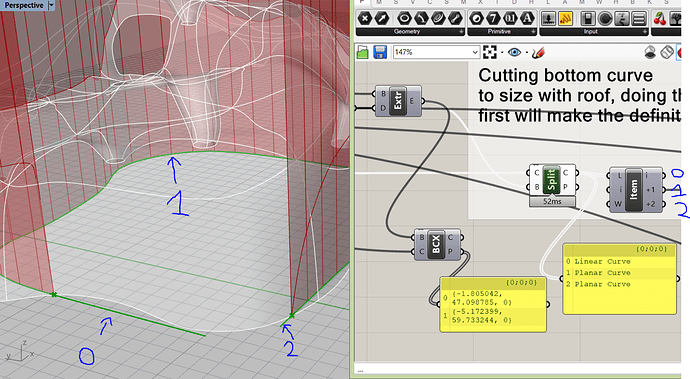Click the '-5.172399' point panel entry
This screenshot has height=379, width=690.
(x=493, y=316)
